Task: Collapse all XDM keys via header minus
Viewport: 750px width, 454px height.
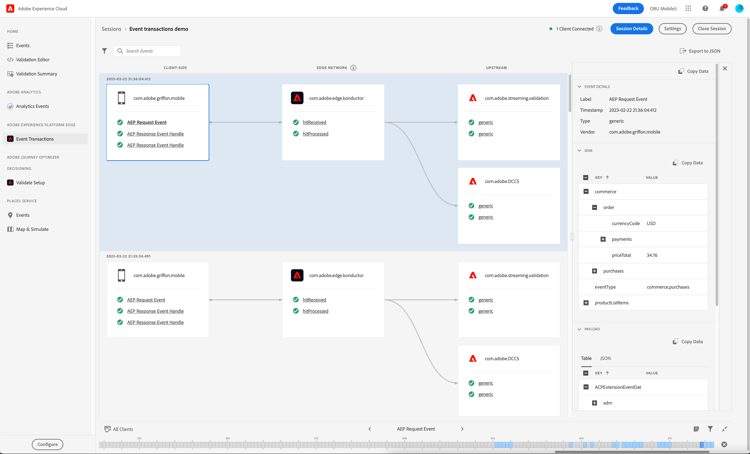Action: (x=585, y=177)
